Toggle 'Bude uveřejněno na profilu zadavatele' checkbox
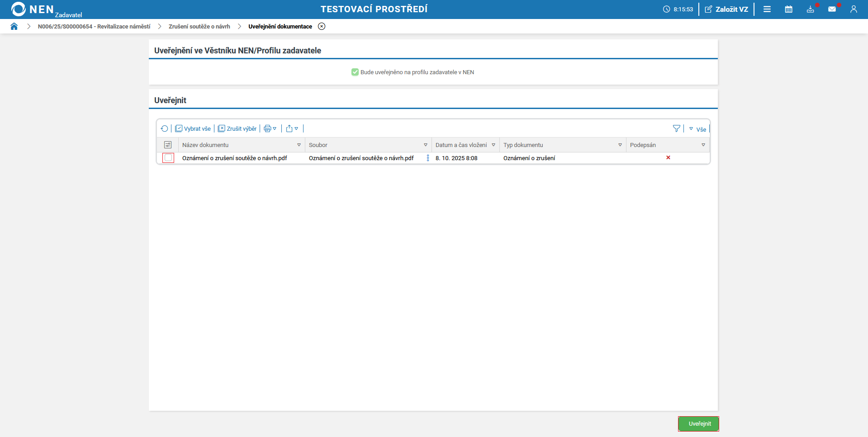Screen dimensions: 868x437 (x=355, y=72)
